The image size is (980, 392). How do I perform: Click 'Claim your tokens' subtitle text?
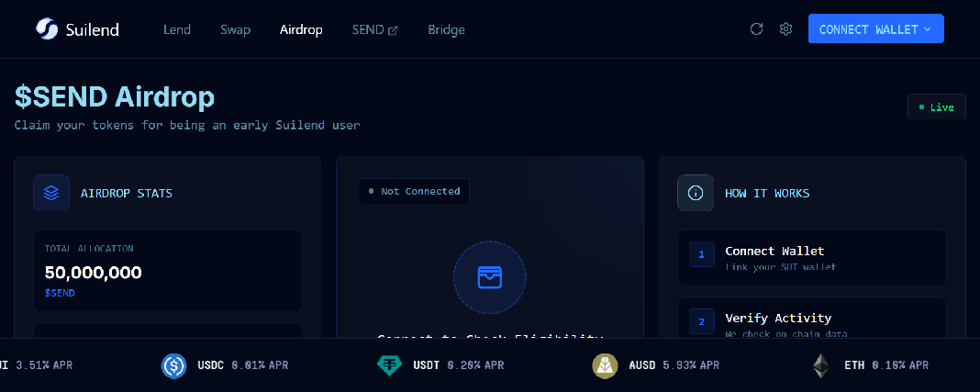coord(187,125)
